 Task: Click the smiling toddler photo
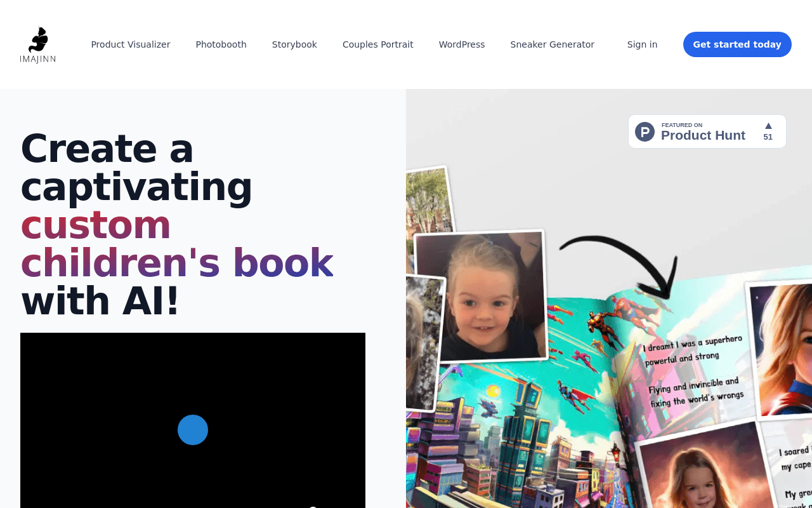click(481, 297)
